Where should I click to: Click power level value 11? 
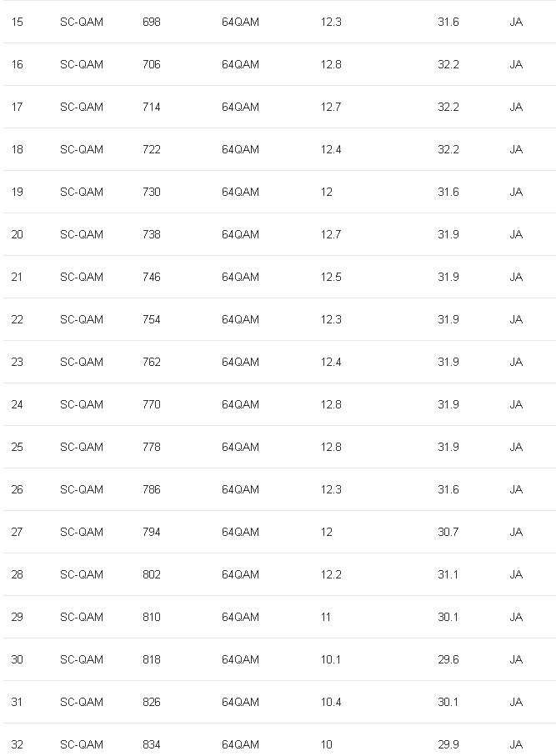point(326,617)
